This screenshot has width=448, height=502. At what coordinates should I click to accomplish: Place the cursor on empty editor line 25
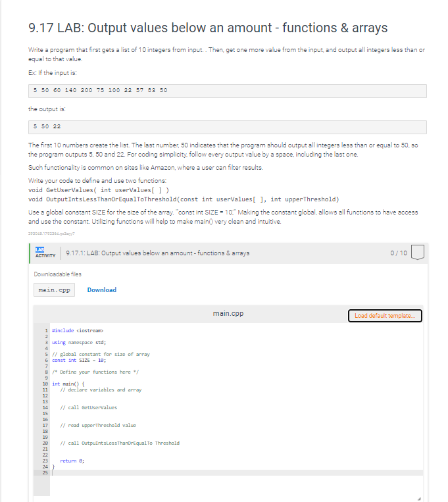click(x=236, y=472)
